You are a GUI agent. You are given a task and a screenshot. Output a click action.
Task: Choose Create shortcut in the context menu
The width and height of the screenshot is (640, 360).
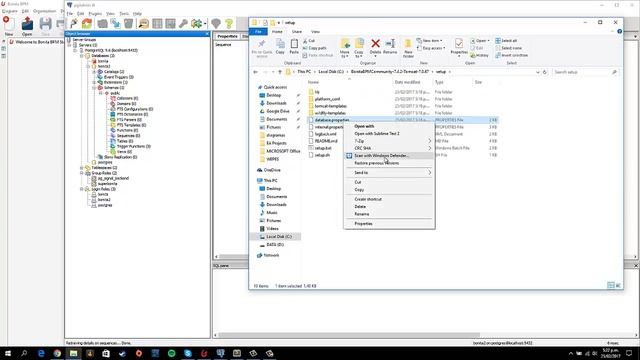click(368, 199)
